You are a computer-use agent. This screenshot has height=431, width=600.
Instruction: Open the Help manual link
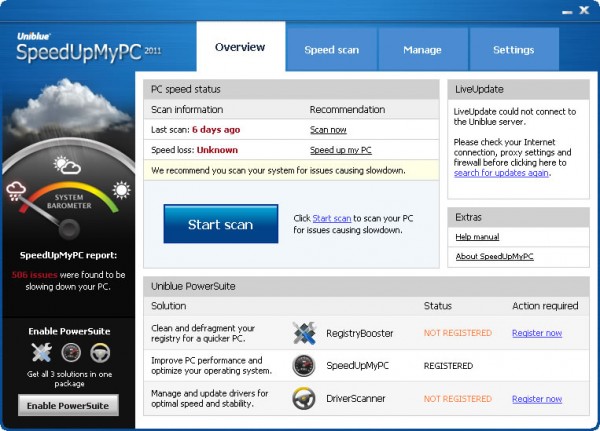[x=477, y=237]
